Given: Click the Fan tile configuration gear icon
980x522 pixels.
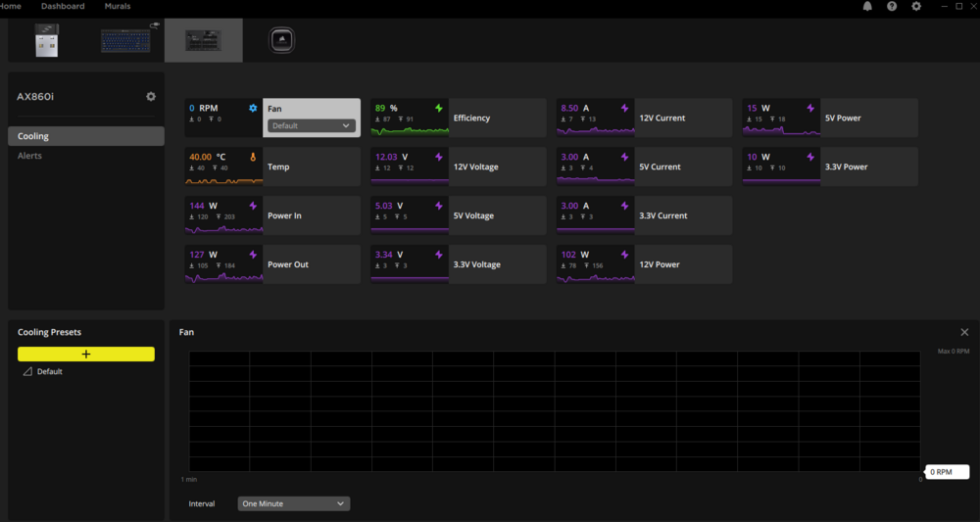Looking at the screenshot, I should (x=253, y=108).
